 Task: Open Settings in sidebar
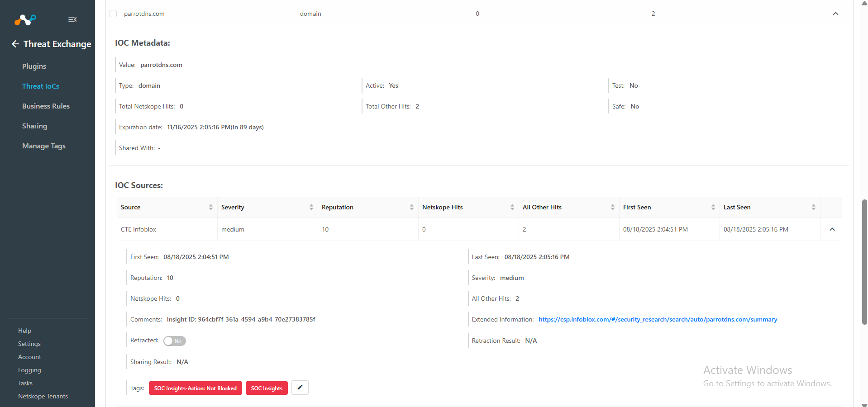point(29,344)
